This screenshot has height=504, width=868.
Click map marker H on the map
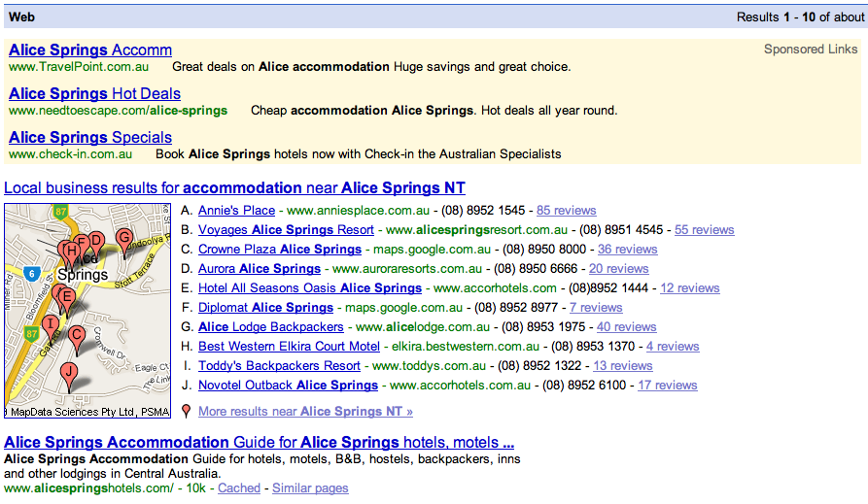click(x=71, y=252)
